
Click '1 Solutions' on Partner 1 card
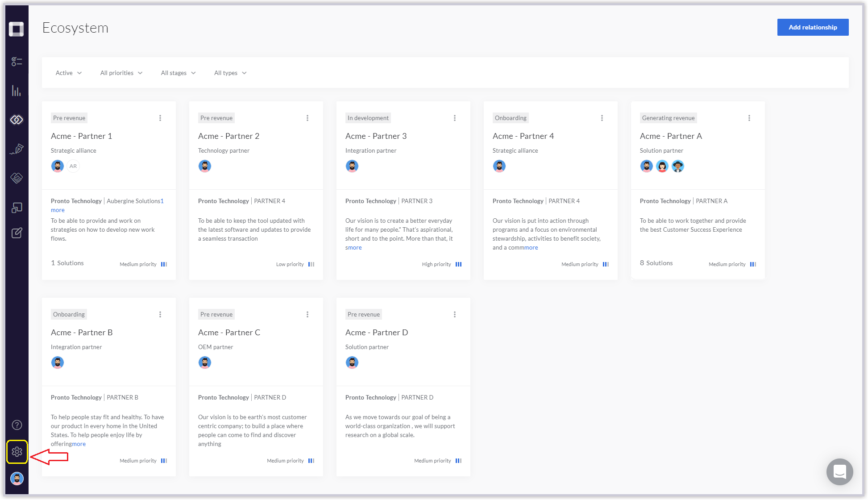(67, 263)
